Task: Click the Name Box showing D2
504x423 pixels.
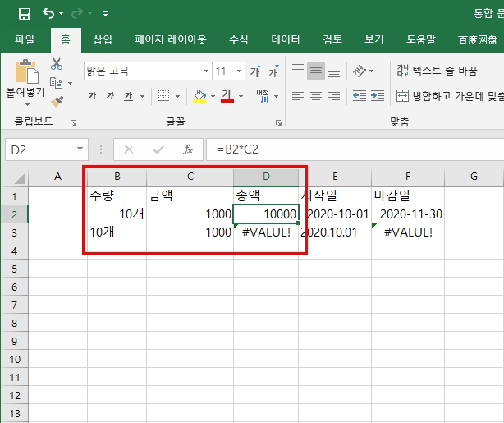Action: point(40,149)
